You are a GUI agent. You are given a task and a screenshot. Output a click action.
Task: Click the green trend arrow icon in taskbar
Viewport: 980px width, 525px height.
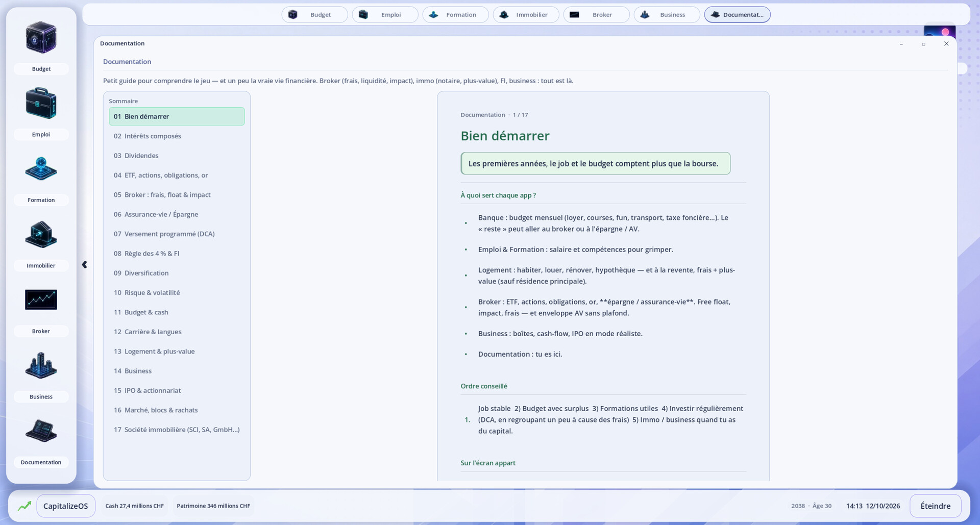click(x=24, y=506)
